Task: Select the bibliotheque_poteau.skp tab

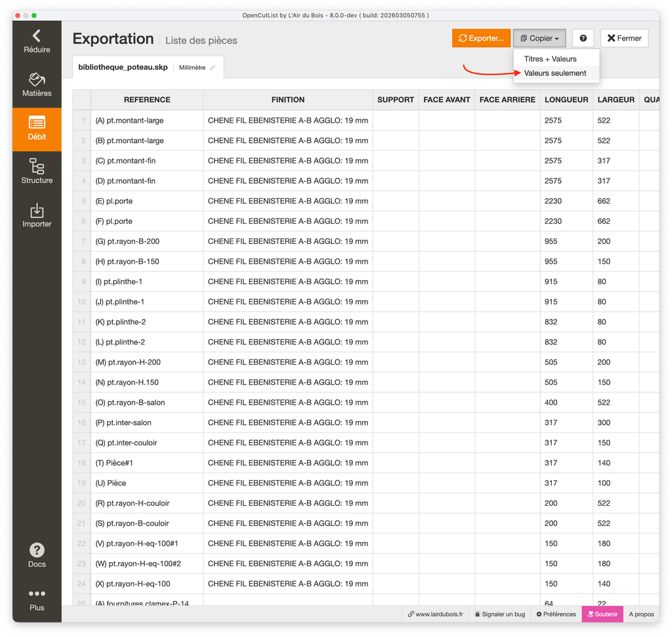Action: [123, 68]
